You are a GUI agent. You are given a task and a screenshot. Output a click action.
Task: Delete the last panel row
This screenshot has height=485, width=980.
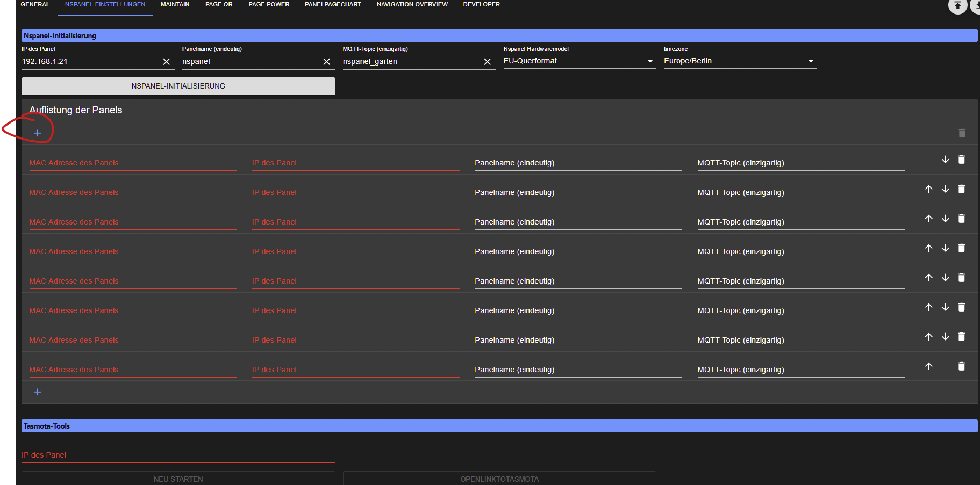click(962, 366)
